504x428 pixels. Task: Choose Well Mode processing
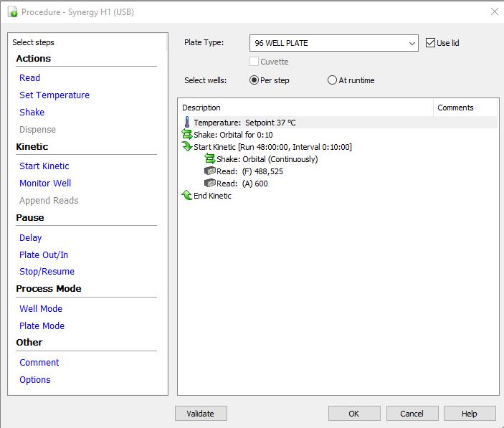coord(40,309)
